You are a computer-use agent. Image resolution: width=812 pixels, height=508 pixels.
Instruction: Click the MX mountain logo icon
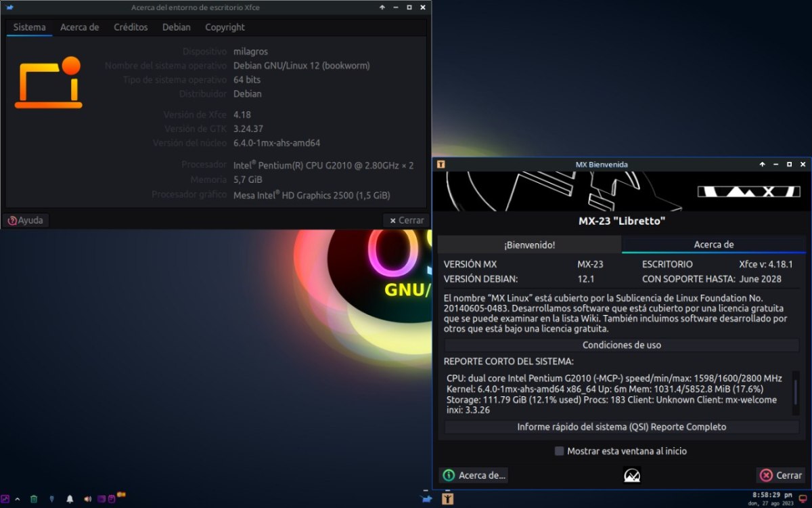click(632, 475)
